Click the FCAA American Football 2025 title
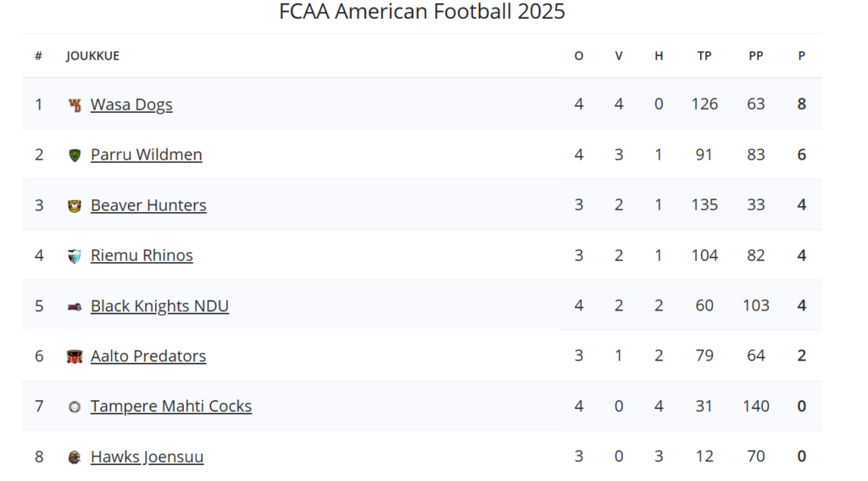Viewport: 868px width, 481px height. click(x=422, y=12)
